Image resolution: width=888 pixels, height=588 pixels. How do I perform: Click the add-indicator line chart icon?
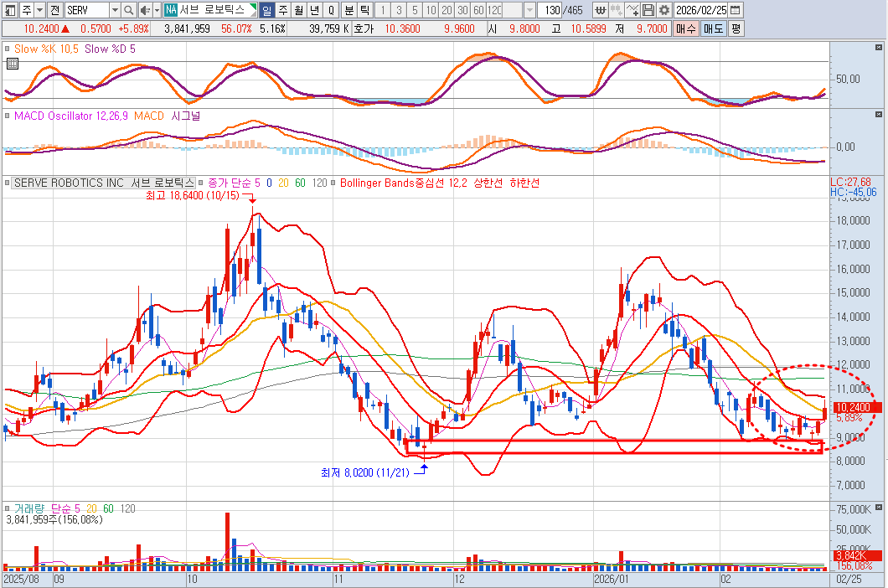[633, 10]
